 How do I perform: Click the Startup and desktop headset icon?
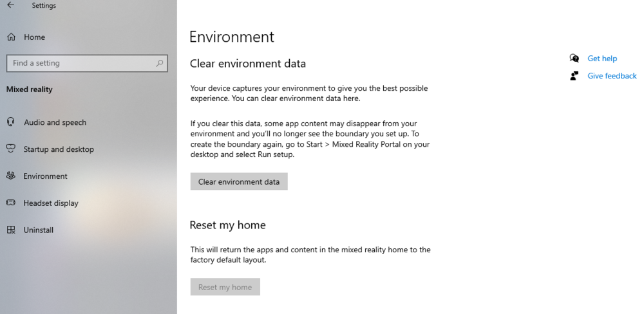coord(11,149)
